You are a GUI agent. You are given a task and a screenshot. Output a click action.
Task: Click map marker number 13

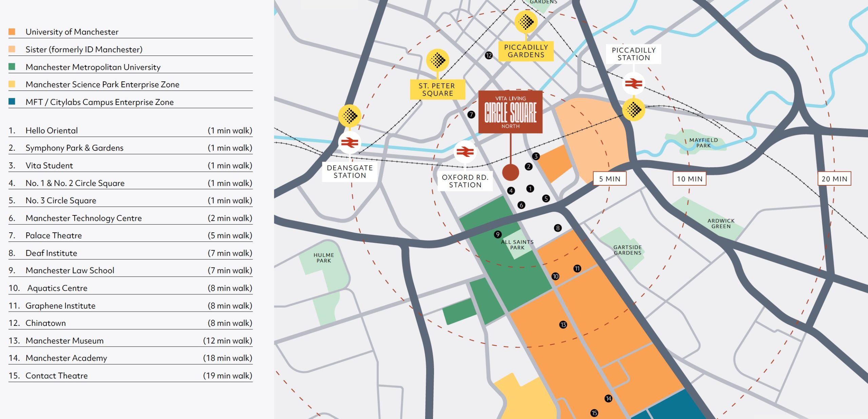pyautogui.click(x=563, y=325)
